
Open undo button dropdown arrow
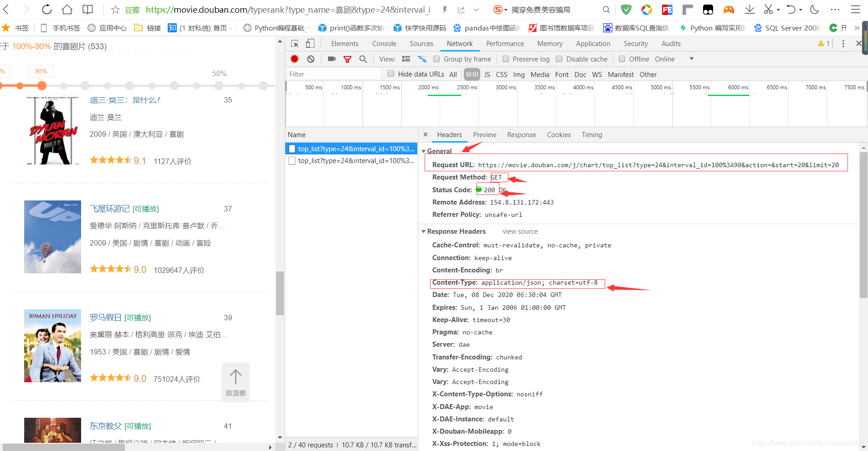pos(801,10)
